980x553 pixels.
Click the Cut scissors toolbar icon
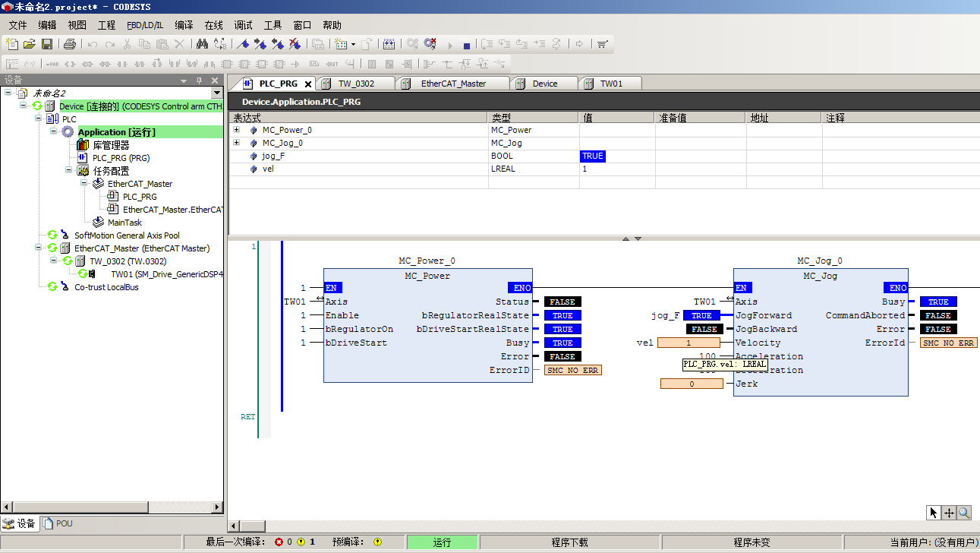click(127, 44)
